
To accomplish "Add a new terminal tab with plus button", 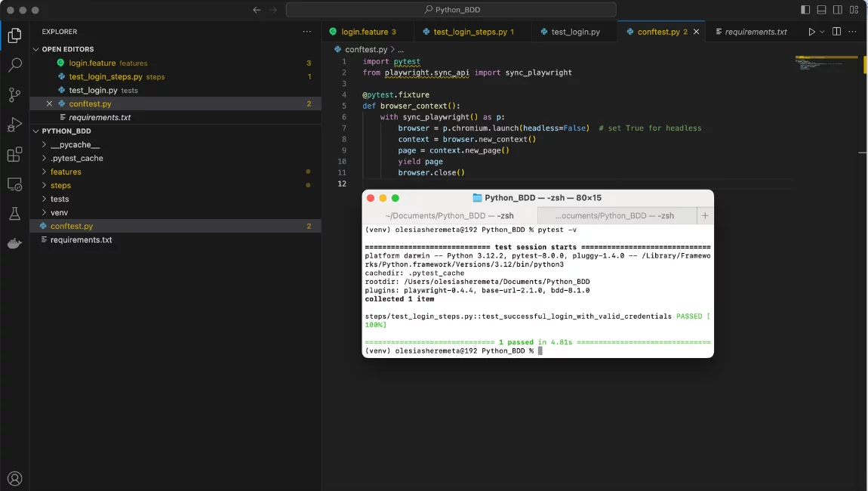I will pos(705,215).
